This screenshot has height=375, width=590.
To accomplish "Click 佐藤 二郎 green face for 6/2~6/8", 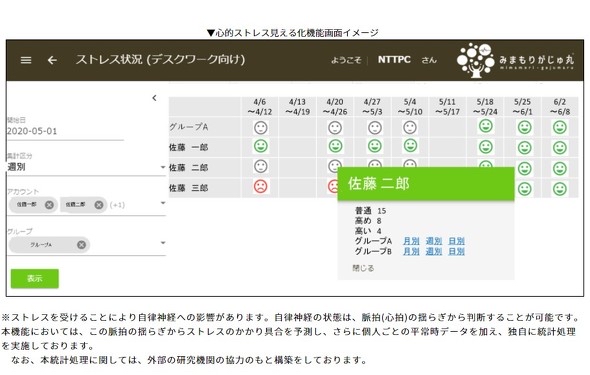I will [x=560, y=169].
